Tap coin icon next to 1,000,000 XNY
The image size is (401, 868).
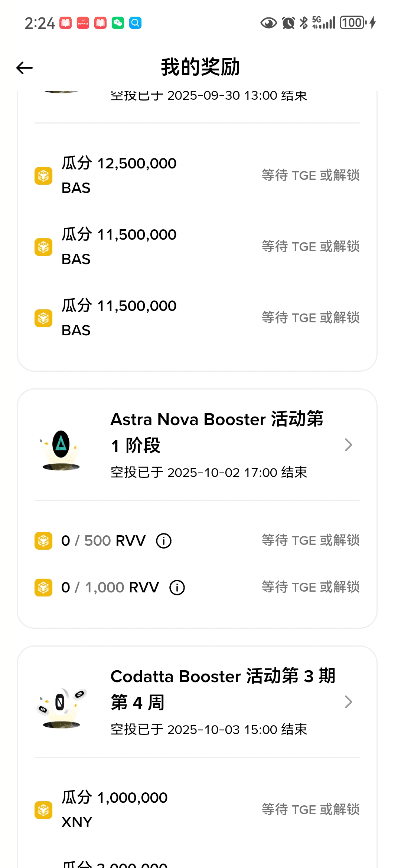[x=43, y=810]
